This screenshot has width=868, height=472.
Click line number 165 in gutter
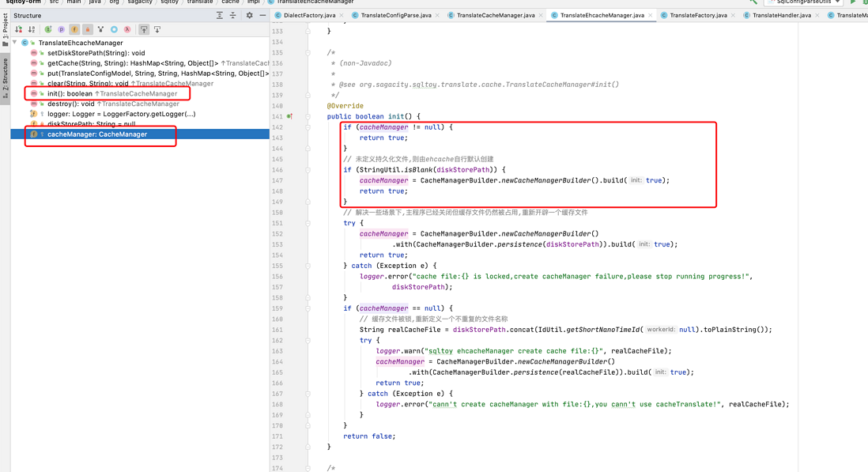point(277,372)
